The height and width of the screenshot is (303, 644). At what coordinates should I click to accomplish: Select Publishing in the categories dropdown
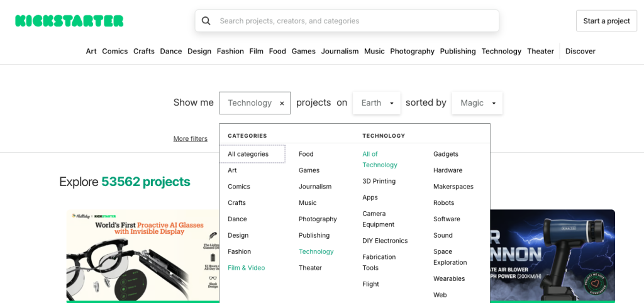(314, 235)
